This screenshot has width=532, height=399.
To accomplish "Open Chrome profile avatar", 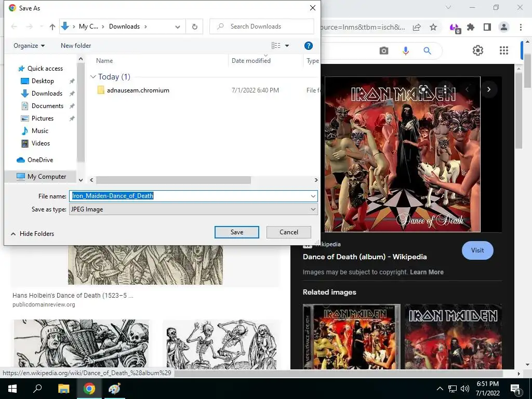I will pos(504,27).
